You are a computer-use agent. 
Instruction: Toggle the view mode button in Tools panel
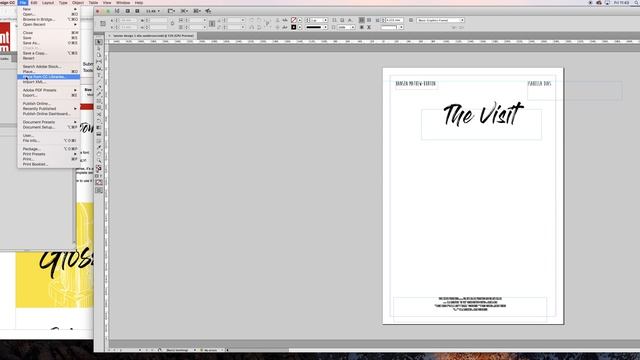click(x=99, y=190)
